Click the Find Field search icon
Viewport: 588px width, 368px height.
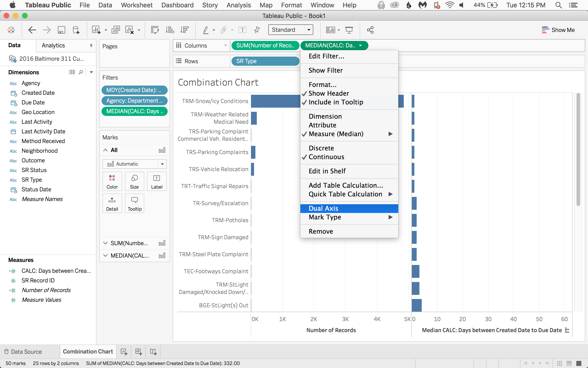tap(81, 72)
